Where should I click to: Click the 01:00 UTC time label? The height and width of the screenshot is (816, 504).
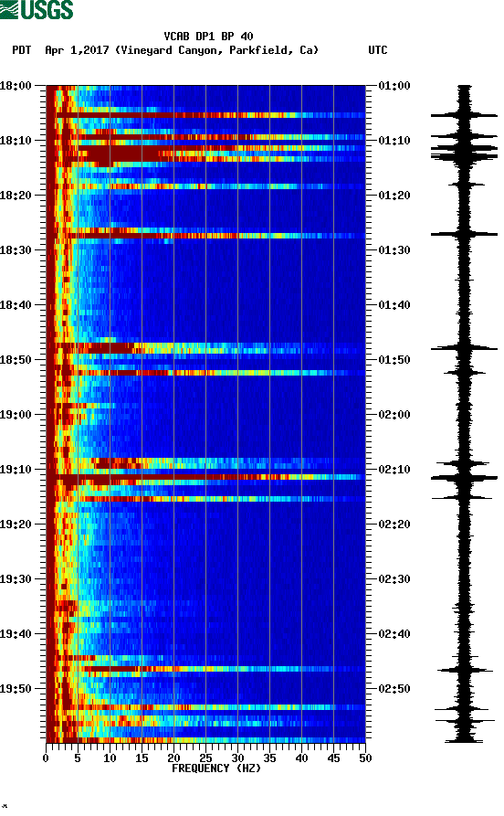(394, 85)
